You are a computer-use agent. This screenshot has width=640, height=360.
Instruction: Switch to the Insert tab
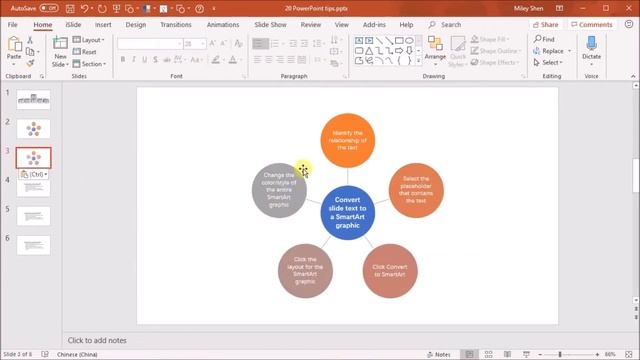(103, 25)
